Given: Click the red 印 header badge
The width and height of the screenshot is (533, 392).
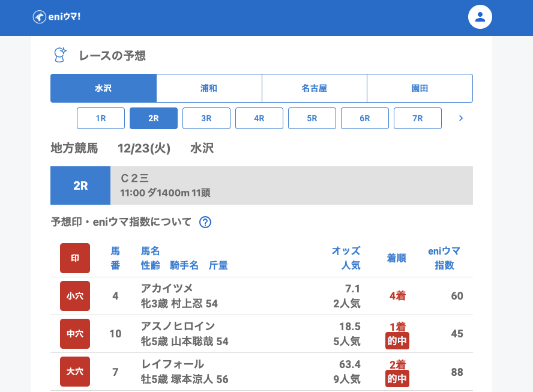Looking at the screenshot, I should (75, 258).
